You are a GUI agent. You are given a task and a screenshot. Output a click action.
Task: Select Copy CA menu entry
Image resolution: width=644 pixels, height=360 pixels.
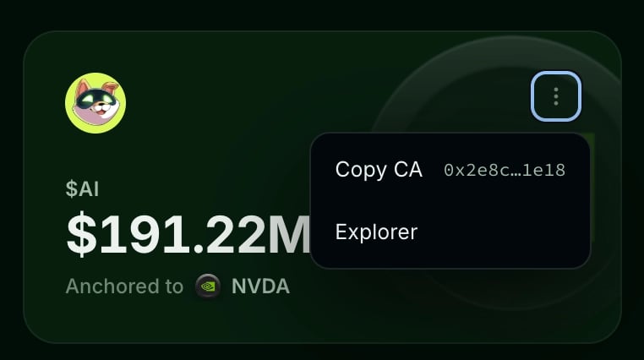click(x=450, y=170)
